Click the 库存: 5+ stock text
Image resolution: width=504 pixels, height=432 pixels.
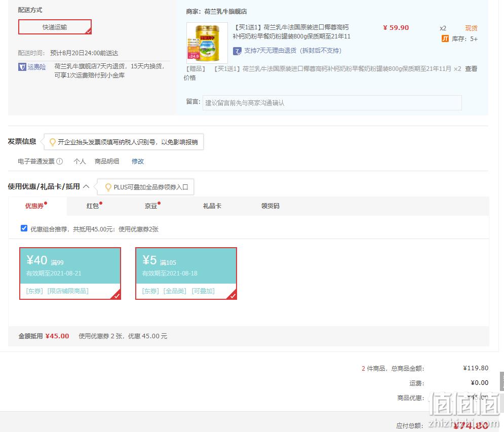(464, 39)
